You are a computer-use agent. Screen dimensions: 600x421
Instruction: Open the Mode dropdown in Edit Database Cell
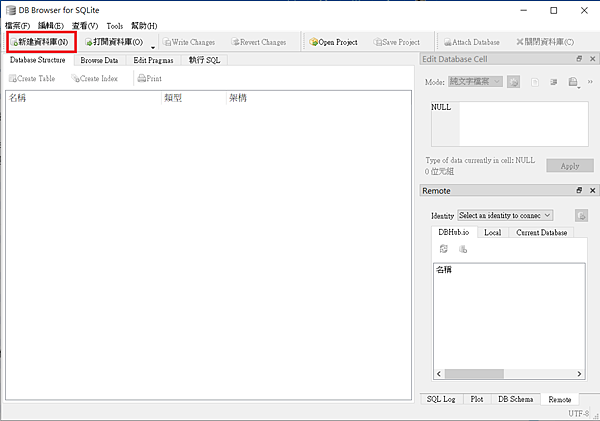pyautogui.click(x=475, y=82)
